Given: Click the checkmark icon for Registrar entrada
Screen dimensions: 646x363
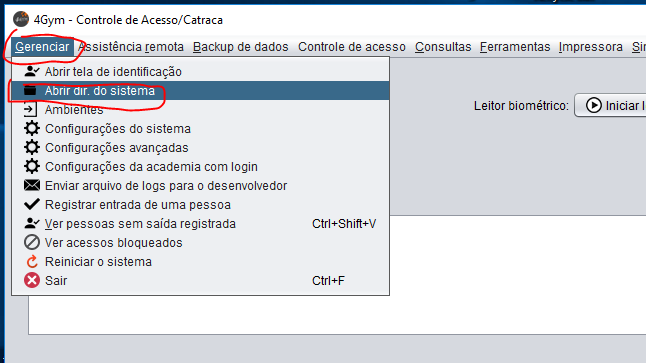Looking at the screenshot, I should click(32, 204).
